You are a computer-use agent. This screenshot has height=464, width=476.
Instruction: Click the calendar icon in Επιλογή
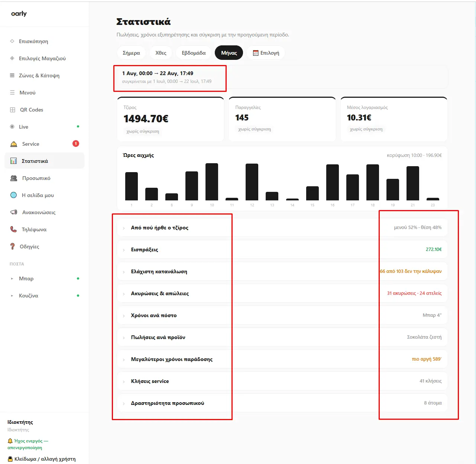tap(256, 53)
